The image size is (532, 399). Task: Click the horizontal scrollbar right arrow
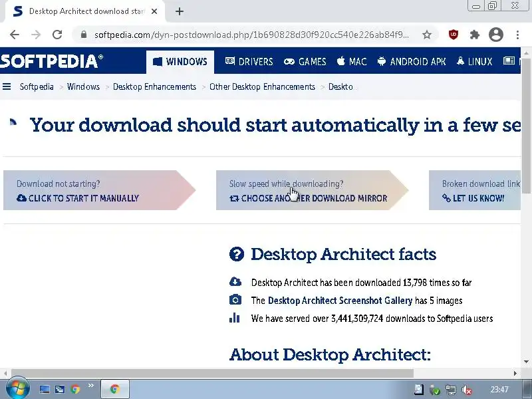coord(515,373)
